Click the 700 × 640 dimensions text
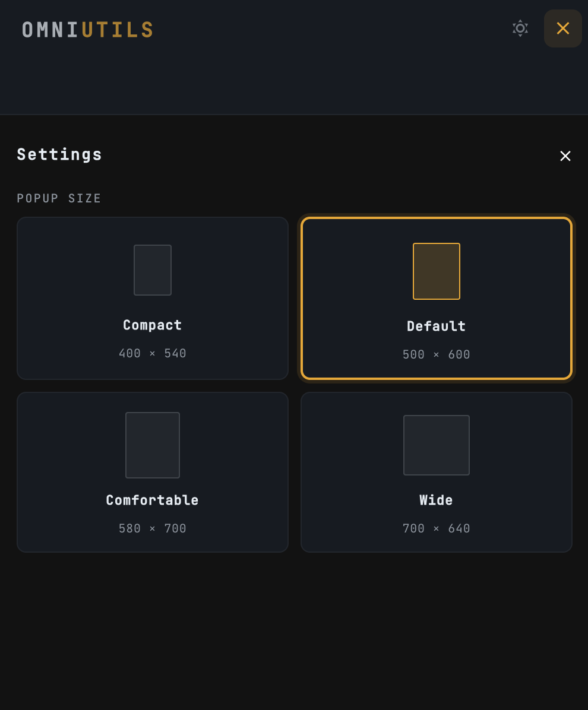Screen dimensions: 588x710 tap(436, 528)
